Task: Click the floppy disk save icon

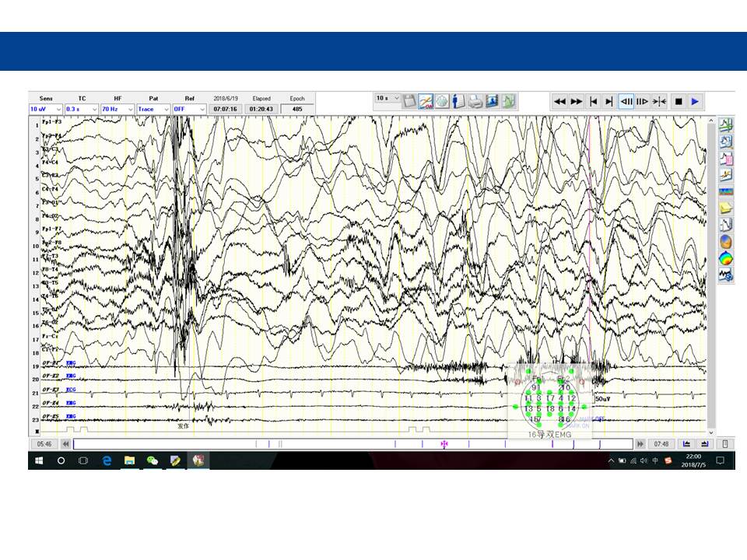Action: 409,101
